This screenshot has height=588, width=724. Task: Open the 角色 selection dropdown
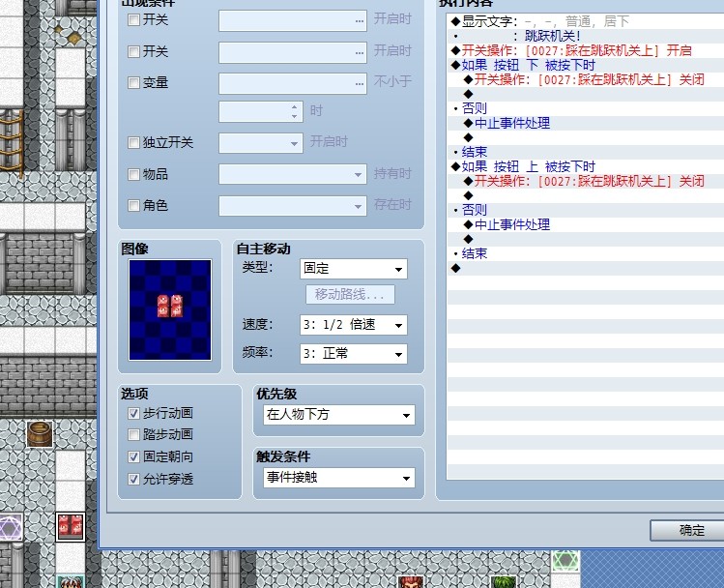point(293,206)
